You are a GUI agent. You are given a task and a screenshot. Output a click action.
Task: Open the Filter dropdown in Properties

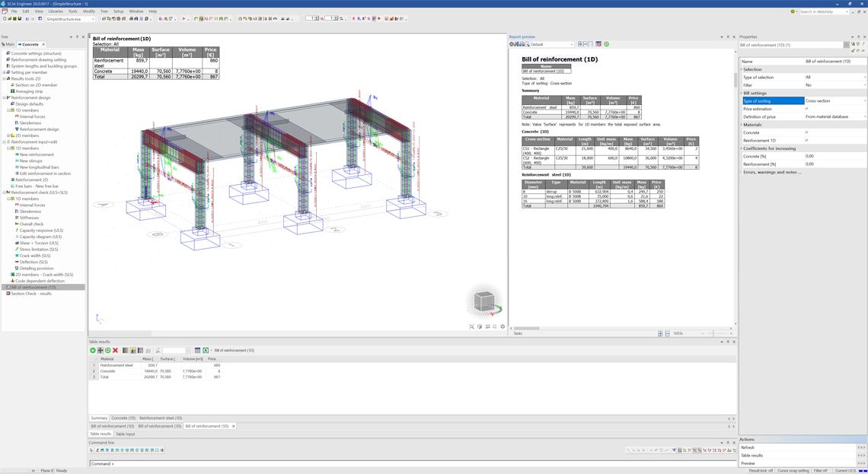(x=865, y=85)
